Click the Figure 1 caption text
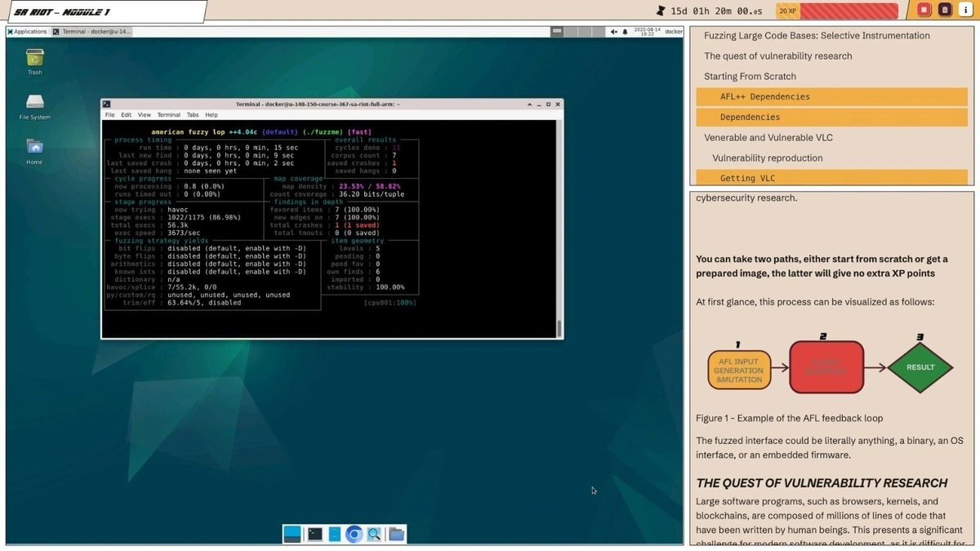This screenshot has height=551, width=980. point(789,418)
